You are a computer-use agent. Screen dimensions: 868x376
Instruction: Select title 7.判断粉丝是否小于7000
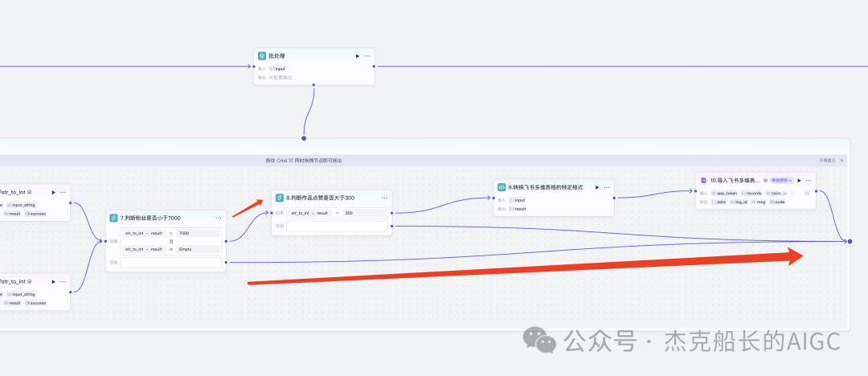click(150, 219)
